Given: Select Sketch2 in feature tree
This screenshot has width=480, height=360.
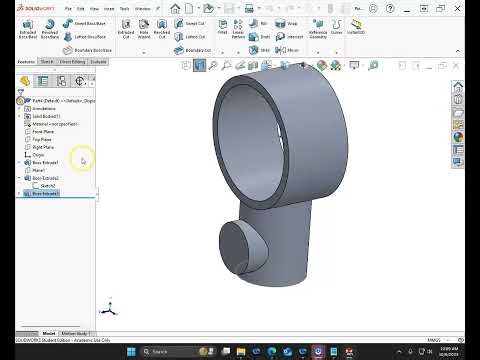Looking at the screenshot, I should tap(44, 186).
